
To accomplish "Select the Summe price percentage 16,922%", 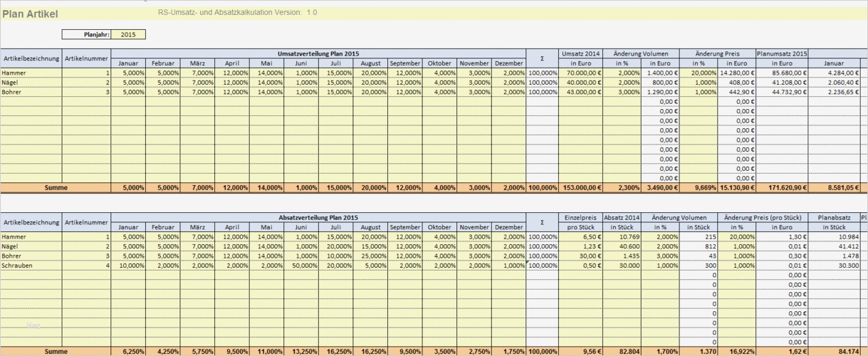I will [737, 351].
